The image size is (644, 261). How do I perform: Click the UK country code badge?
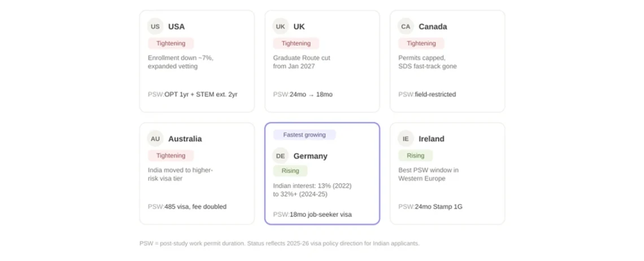coord(281,27)
